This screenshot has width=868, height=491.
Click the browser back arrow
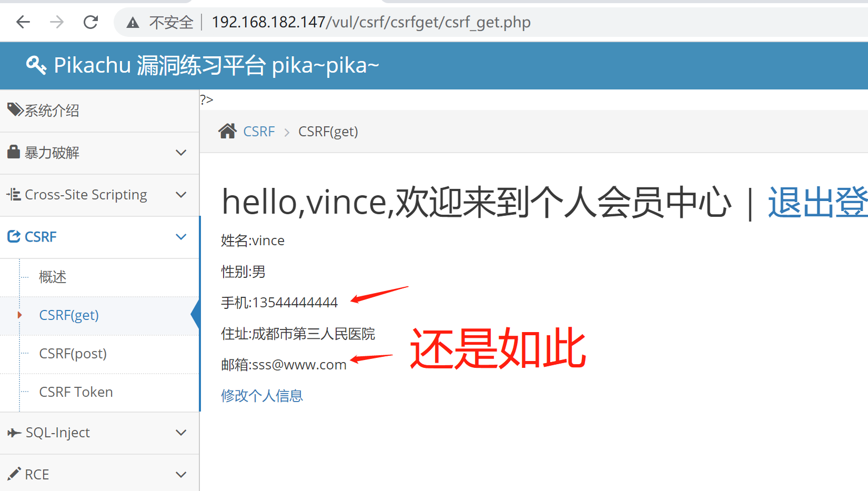(x=23, y=22)
